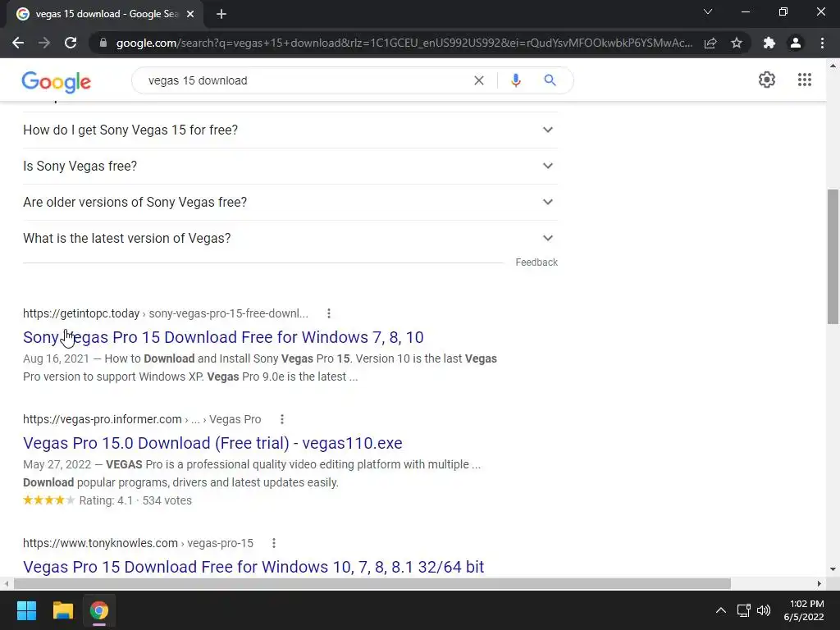Show hidden system tray icons

(x=721, y=610)
